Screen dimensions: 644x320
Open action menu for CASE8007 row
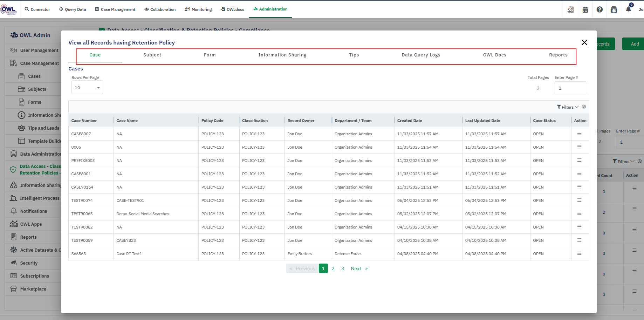point(579,134)
